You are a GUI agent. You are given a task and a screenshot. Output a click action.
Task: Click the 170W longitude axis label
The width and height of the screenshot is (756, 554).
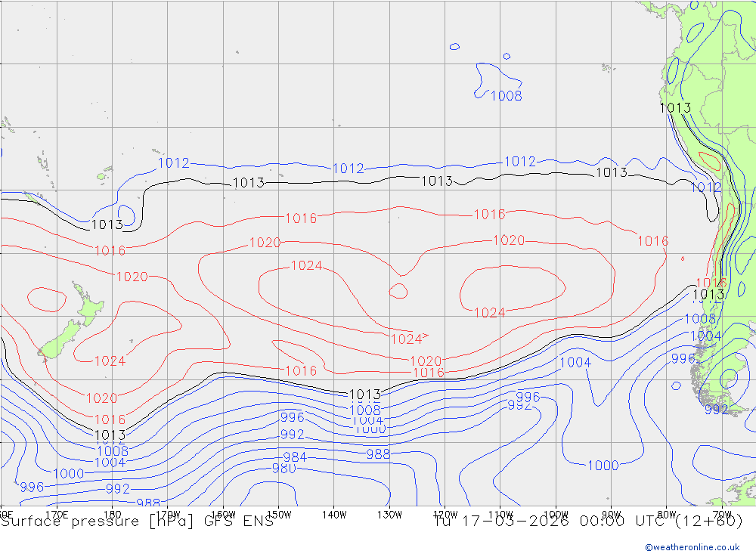[168, 515]
